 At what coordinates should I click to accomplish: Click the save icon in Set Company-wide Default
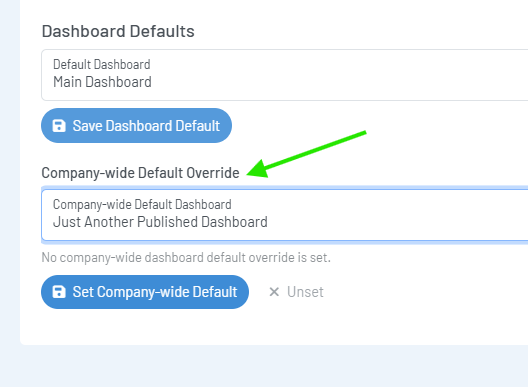(x=59, y=292)
